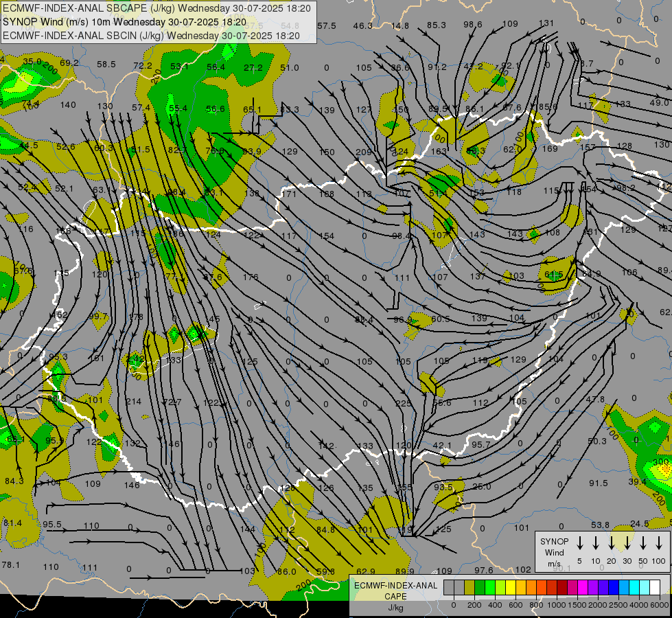Click the '6000' tick label in legend
Screen dimensions: 672x618
point(659,605)
